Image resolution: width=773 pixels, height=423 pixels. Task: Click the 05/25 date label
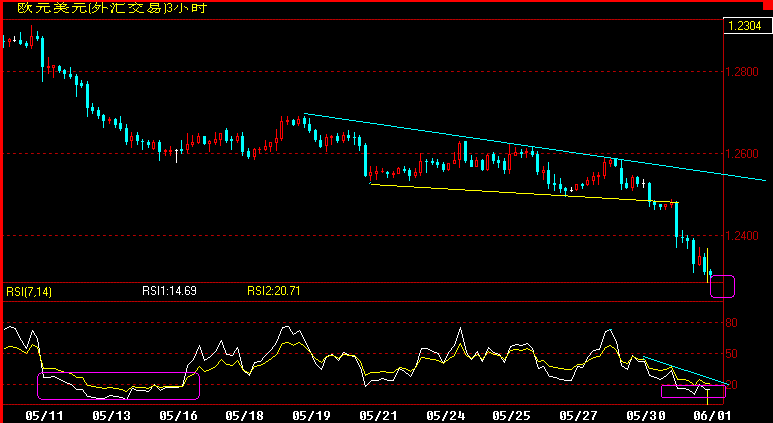pyautogui.click(x=512, y=416)
